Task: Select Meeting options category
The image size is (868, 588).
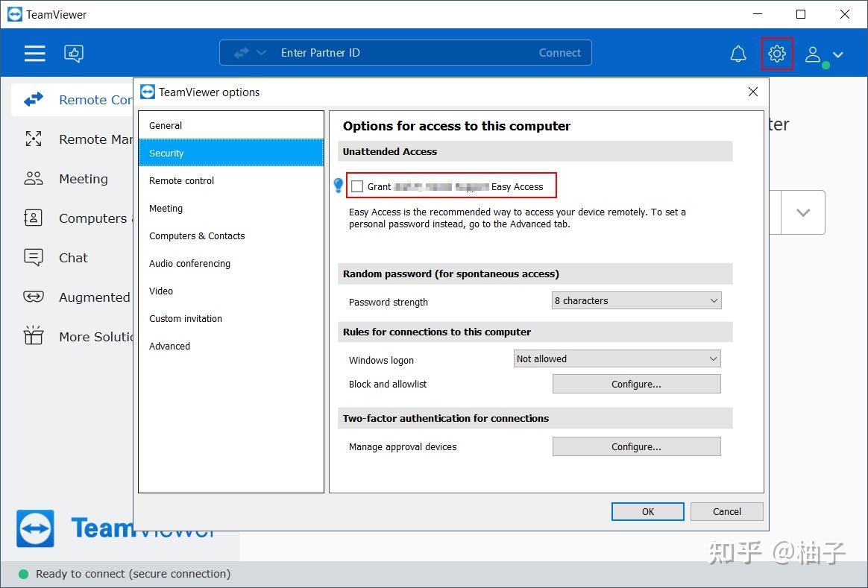Action: pyautogui.click(x=231, y=208)
